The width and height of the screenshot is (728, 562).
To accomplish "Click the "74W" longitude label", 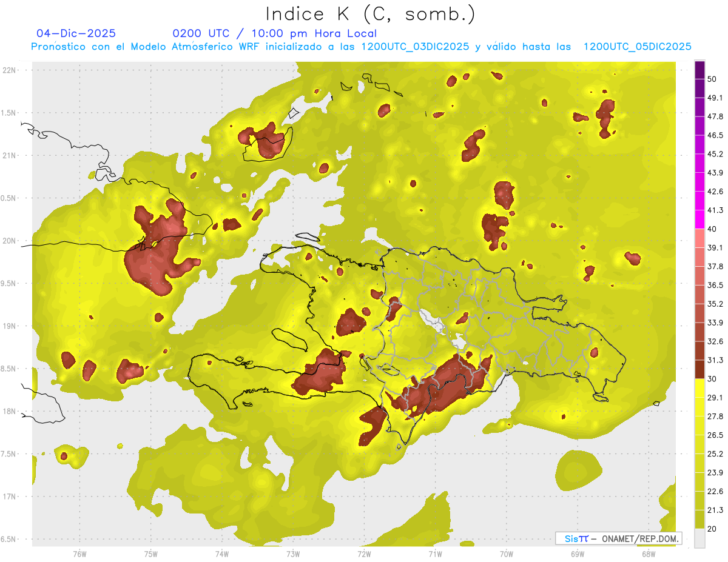I will coord(221,554).
